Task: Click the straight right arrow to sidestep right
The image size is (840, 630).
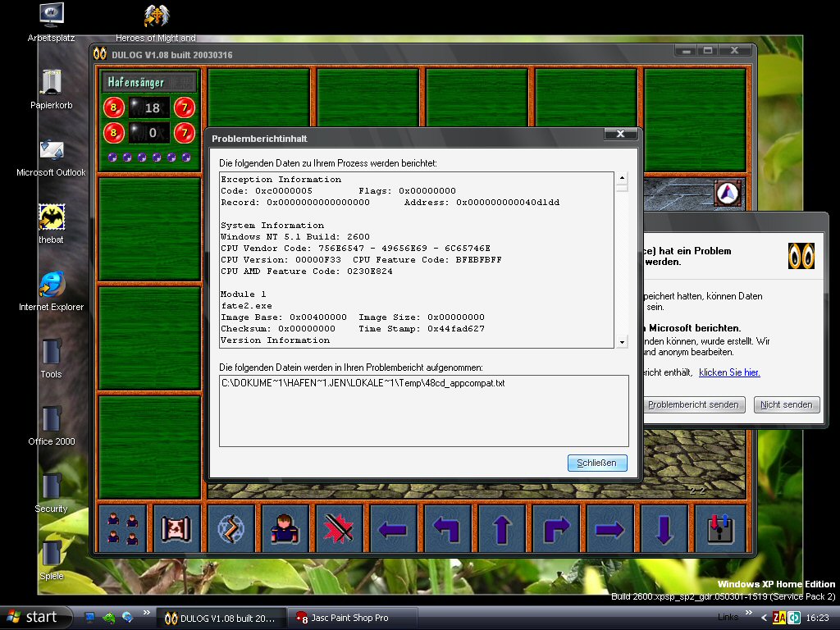Action: (x=610, y=528)
